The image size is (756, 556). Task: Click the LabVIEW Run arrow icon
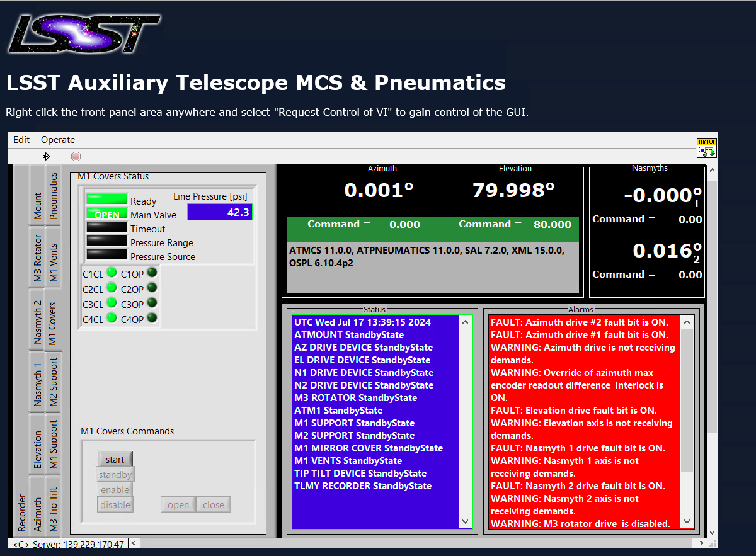(x=46, y=156)
